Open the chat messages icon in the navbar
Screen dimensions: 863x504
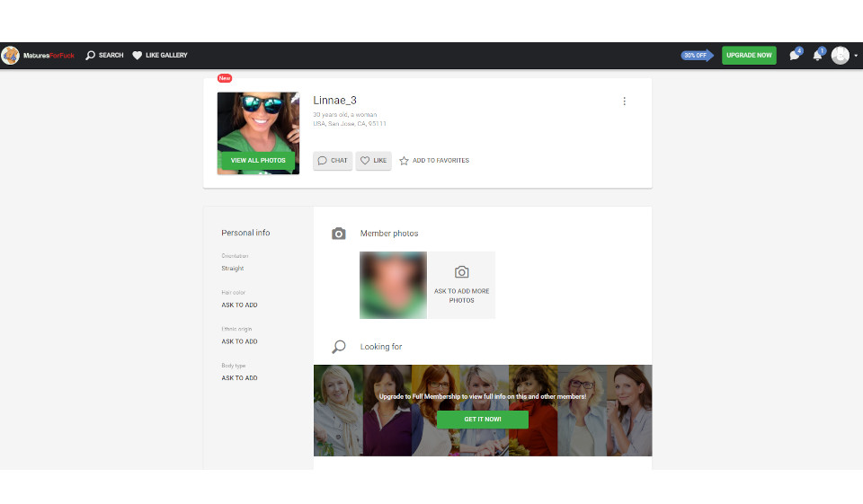[794, 56]
